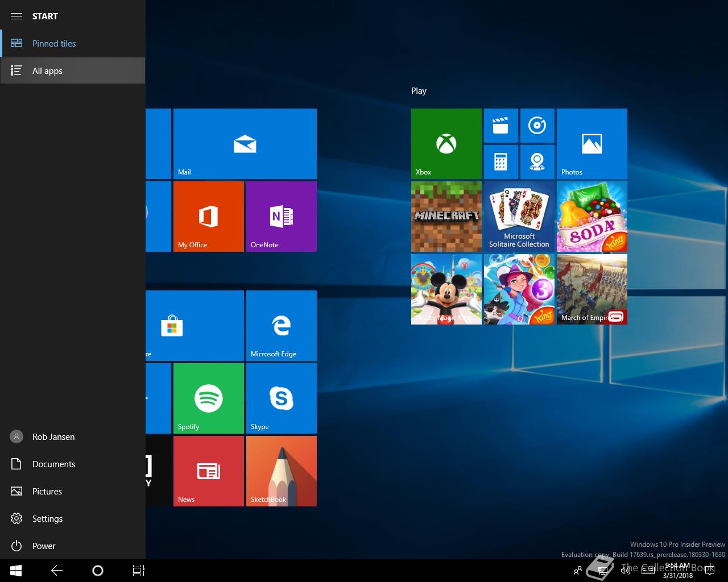This screenshot has width=728, height=582.
Task: Launch the Calculator small tile
Action: (x=500, y=162)
